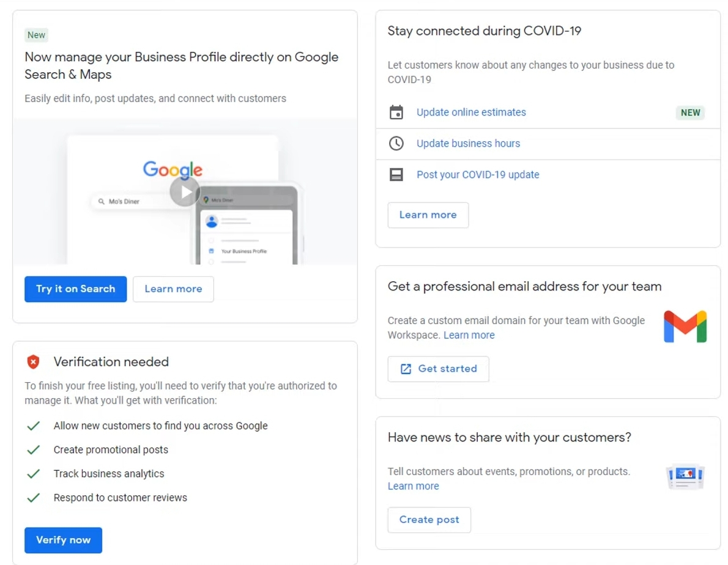Viewport: 728px width, 565px height.
Task: Click the Create post button
Action: tap(429, 520)
